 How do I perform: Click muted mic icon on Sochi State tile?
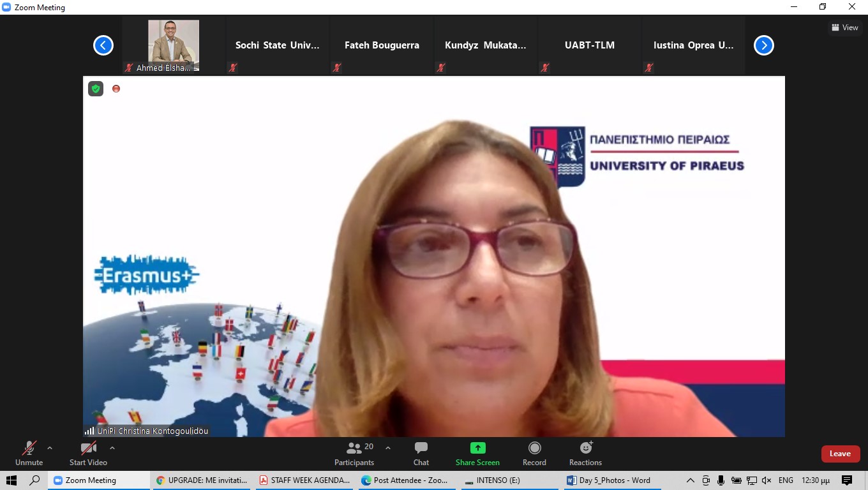233,67
